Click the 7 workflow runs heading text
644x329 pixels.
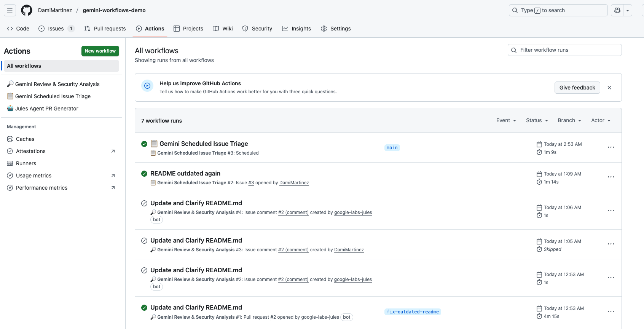(x=161, y=121)
